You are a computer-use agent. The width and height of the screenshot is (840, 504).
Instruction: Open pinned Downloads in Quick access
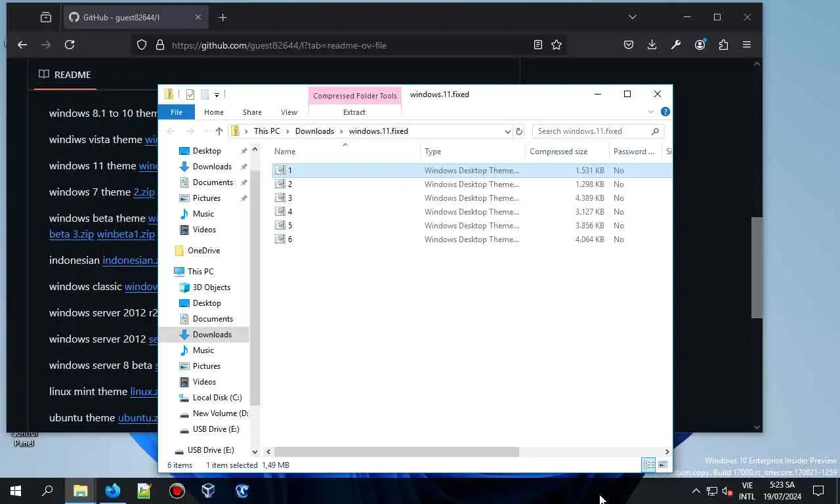click(211, 167)
